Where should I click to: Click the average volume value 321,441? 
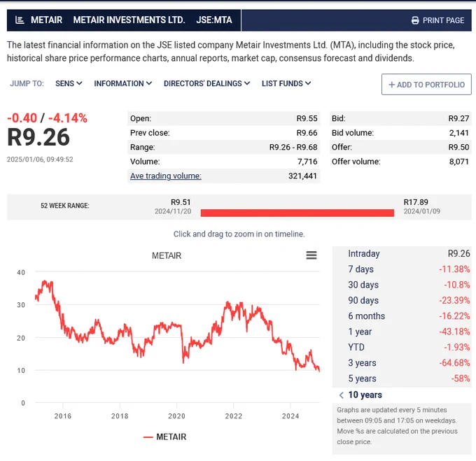[302, 176]
